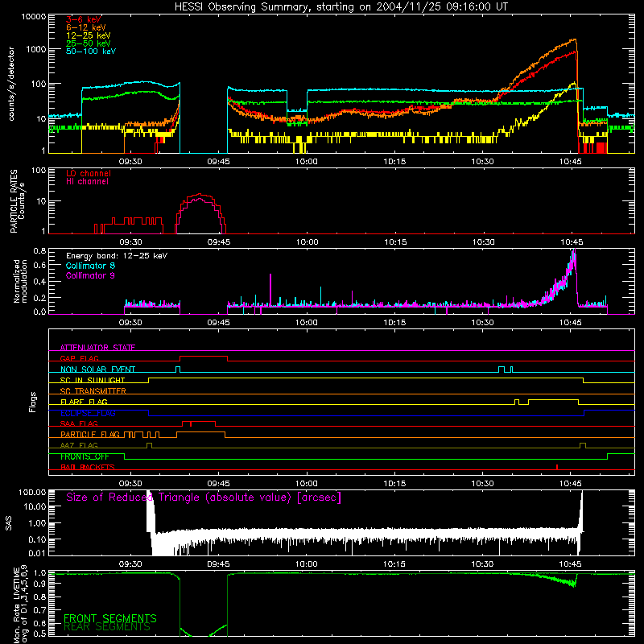The height and width of the screenshot is (644, 644).
Task: Click the A4Z FLAG label
Action: tap(79, 445)
